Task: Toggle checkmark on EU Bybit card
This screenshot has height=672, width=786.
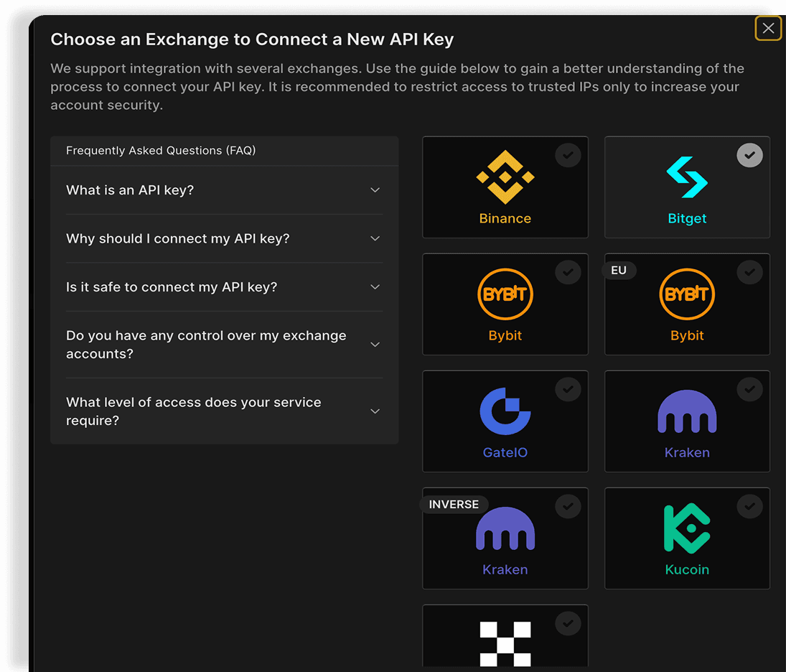Action: click(749, 272)
